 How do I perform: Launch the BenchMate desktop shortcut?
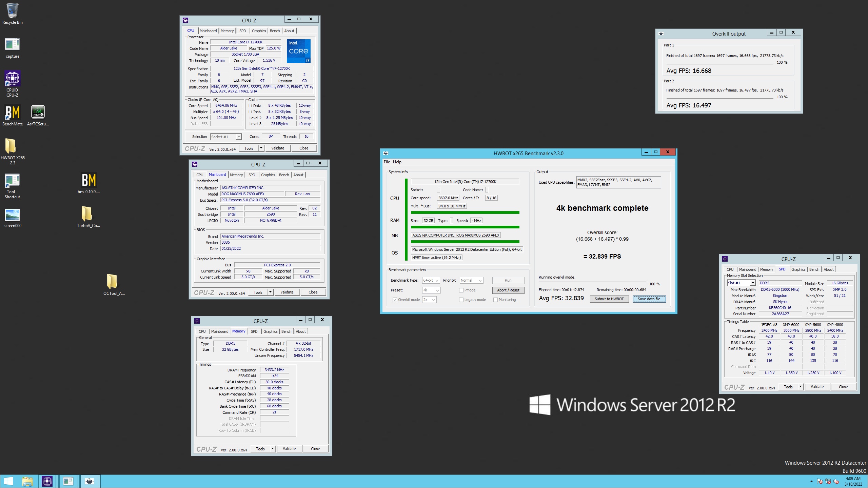coord(12,115)
